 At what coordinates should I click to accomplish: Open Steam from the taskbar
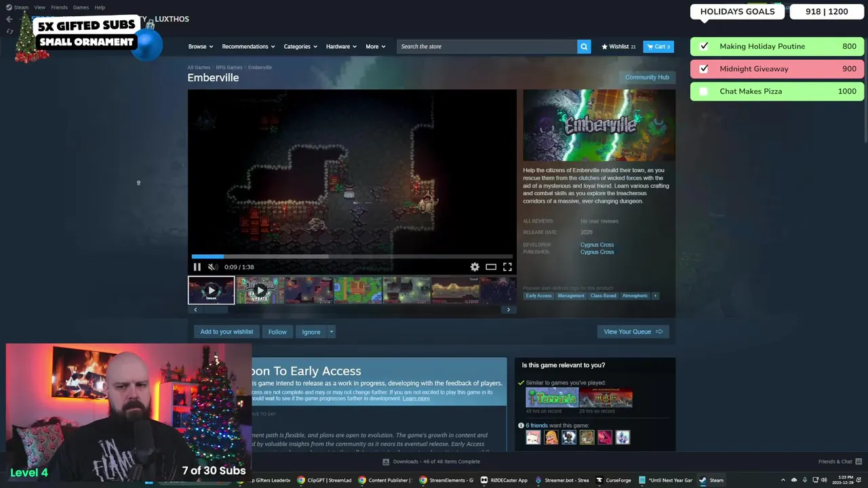coord(712,480)
